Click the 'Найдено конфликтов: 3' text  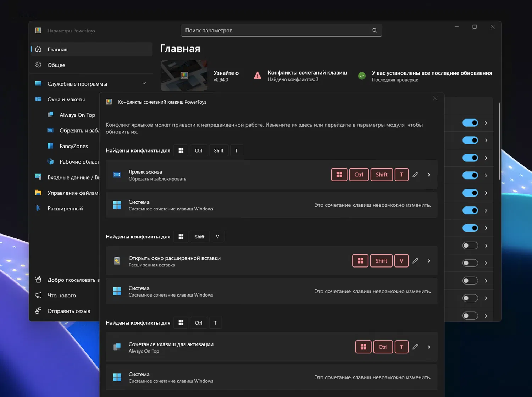tap(293, 79)
